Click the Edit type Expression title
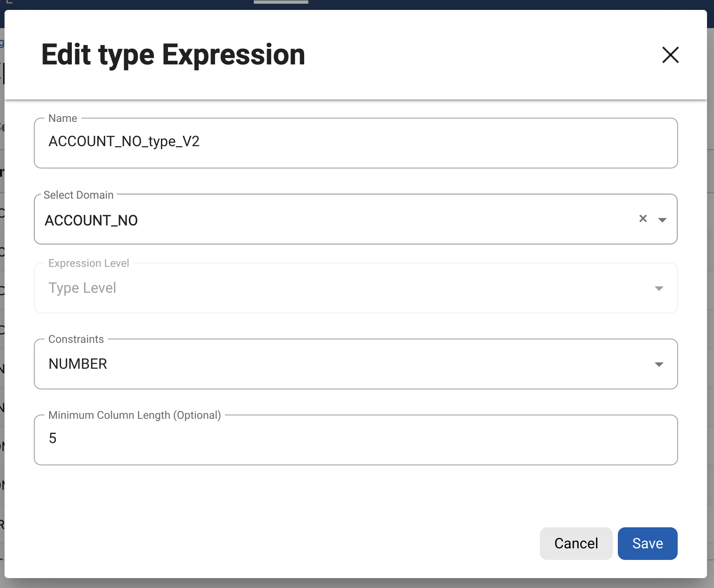 173,55
